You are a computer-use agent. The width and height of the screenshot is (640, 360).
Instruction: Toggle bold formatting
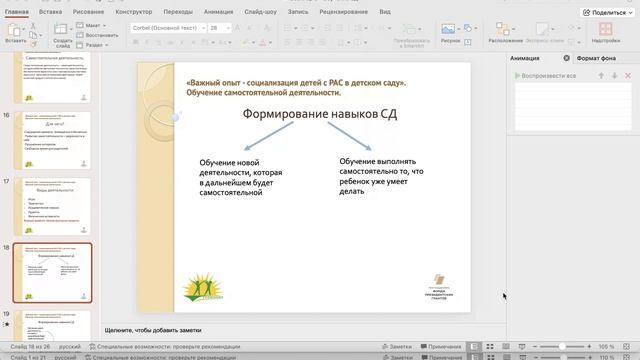point(136,42)
